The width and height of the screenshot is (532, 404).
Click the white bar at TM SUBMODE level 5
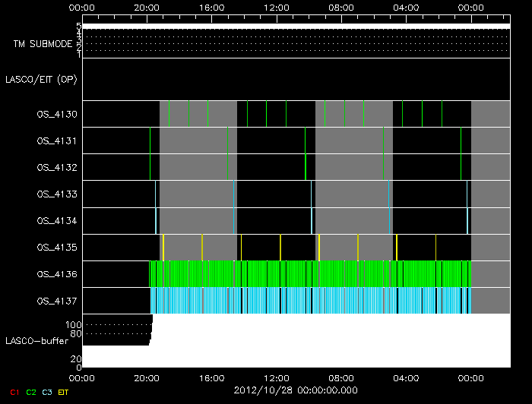tap(296, 26)
